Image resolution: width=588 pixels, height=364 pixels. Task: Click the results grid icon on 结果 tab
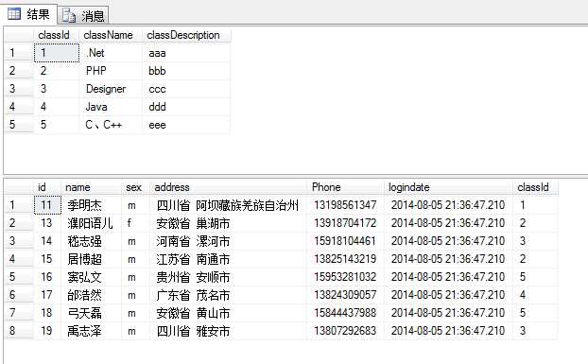(14, 14)
